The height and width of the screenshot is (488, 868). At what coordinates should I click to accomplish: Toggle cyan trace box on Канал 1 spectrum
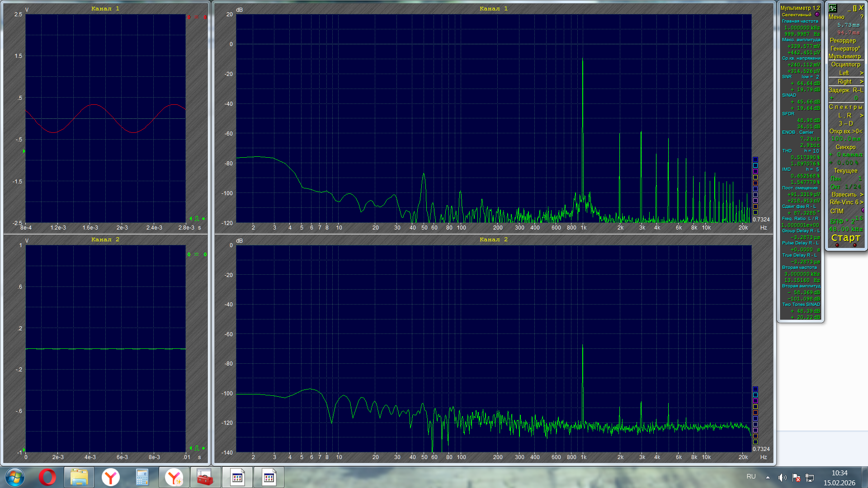tap(755, 165)
